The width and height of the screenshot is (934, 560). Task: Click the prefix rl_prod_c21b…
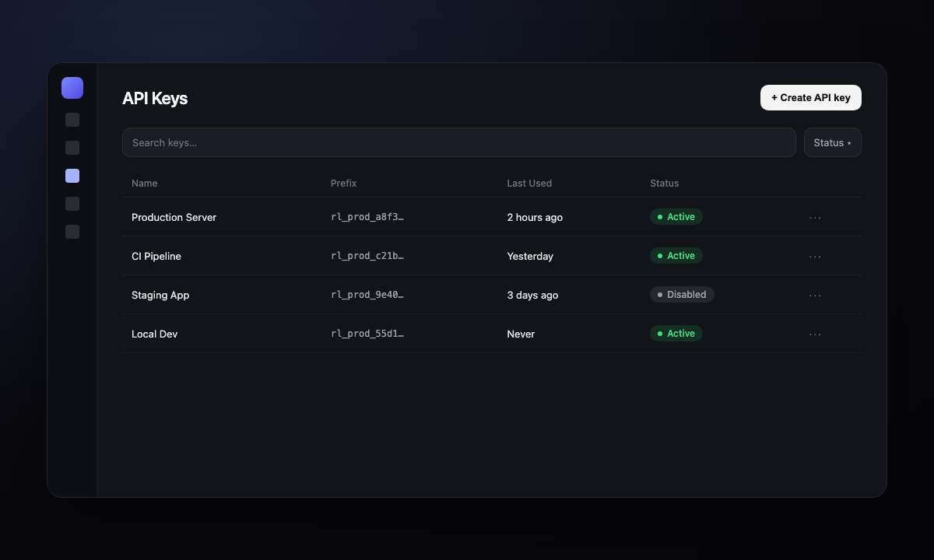click(x=367, y=256)
